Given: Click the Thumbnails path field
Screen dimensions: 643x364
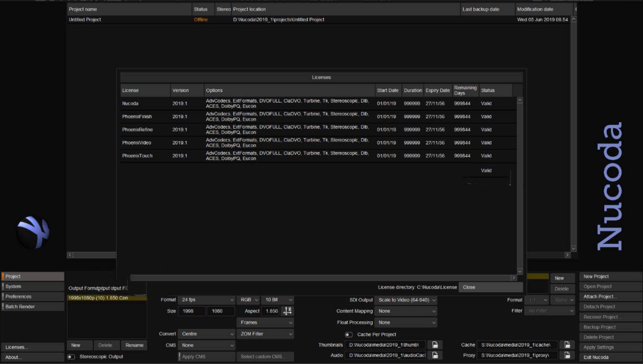Looking at the screenshot, I should pos(385,345).
